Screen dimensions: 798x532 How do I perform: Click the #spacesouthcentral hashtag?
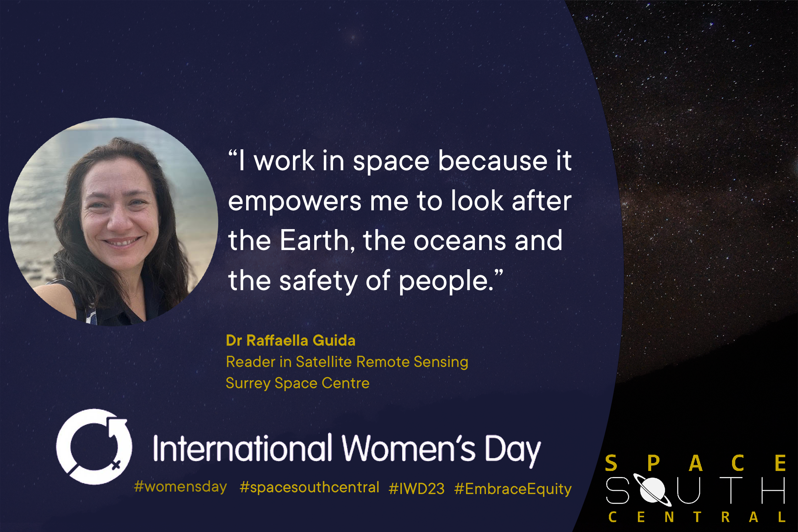[x=309, y=487]
